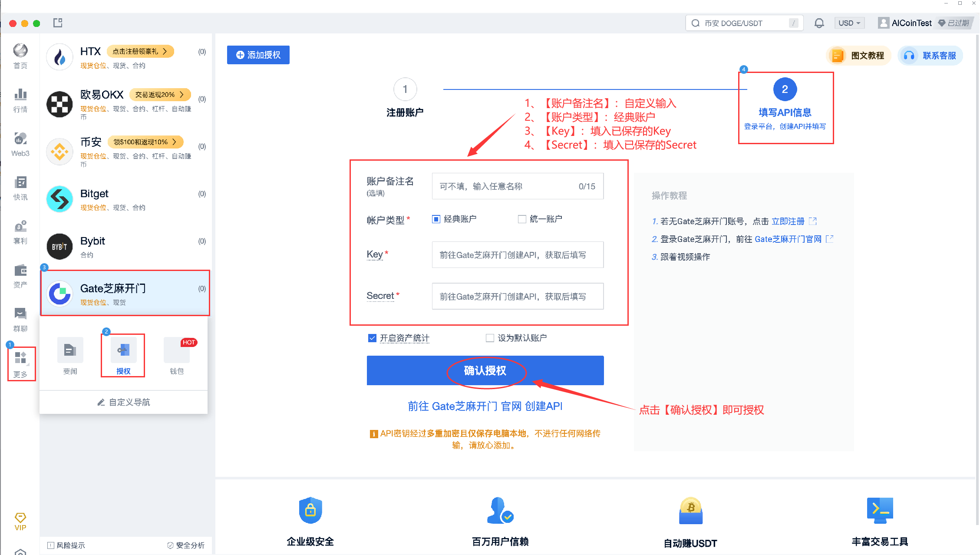
Task: Enable the 设为默认账户 checkbox
Action: [490, 338]
